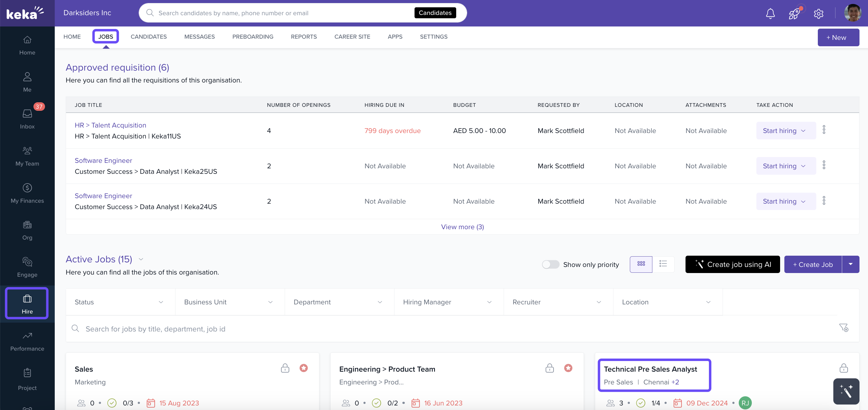This screenshot has width=868, height=410.
Task: Open the settings gear icon
Action: pyautogui.click(x=818, y=13)
